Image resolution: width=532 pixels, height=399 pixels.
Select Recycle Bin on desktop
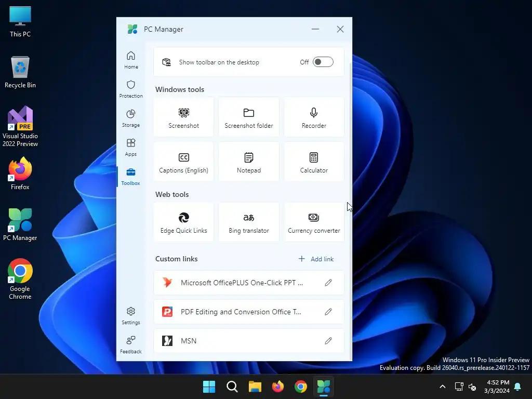(20, 73)
